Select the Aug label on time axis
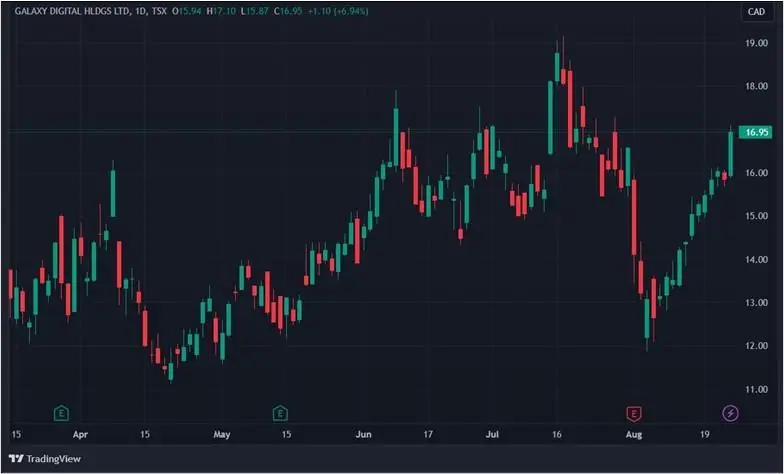 click(632, 436)
